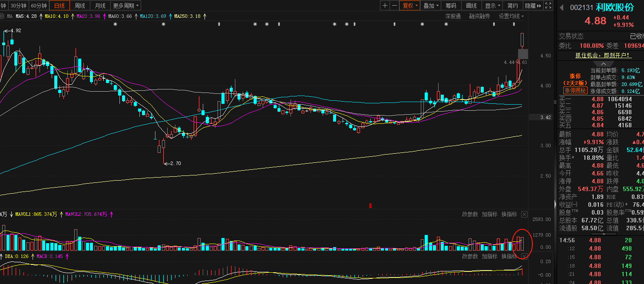
Task: Click the 总股本 67.72亿 value
Action: coord(592,220)
